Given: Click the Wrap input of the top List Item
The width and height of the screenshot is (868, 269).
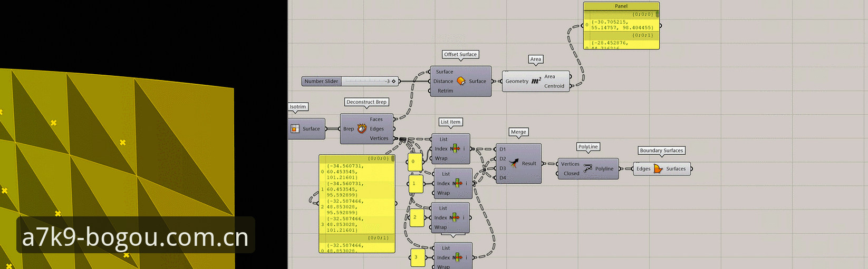Looking at the screenshot, I should tap(441, 158).
